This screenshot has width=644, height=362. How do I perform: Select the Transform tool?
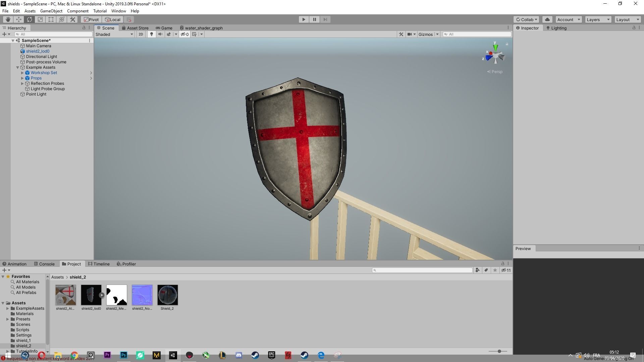pos(61,19)
